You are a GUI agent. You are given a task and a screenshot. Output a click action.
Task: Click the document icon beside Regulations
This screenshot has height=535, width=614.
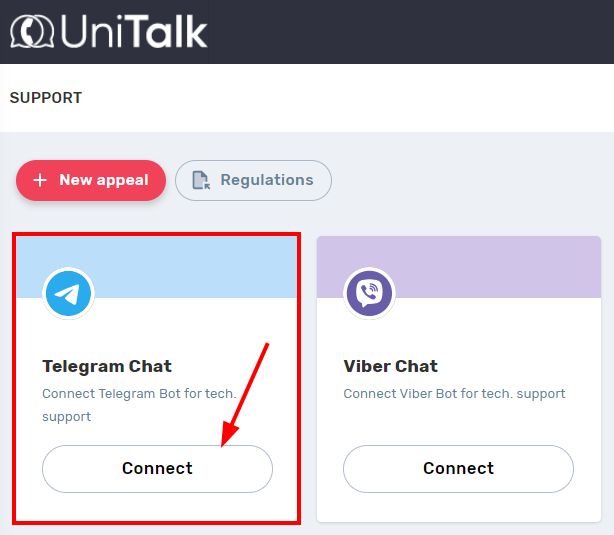point(201,180)
